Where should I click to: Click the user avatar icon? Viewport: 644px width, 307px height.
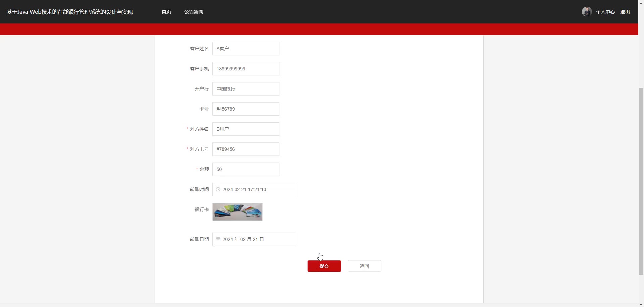point(587,12)
